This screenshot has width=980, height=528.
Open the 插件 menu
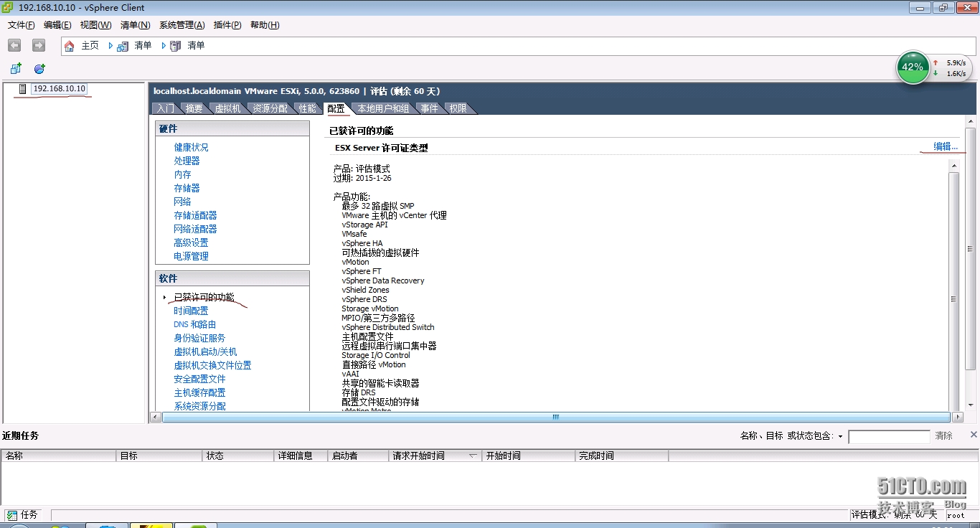pyautogui.click(x=227, y=25)
